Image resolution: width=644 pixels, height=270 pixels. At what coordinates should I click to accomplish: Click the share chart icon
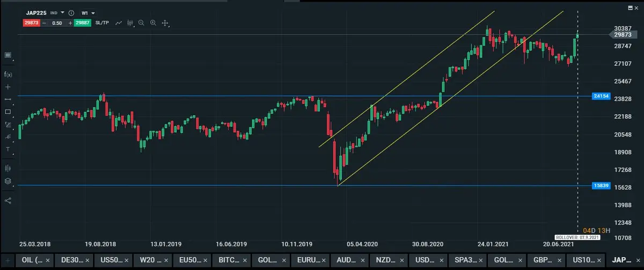(8, 200)
